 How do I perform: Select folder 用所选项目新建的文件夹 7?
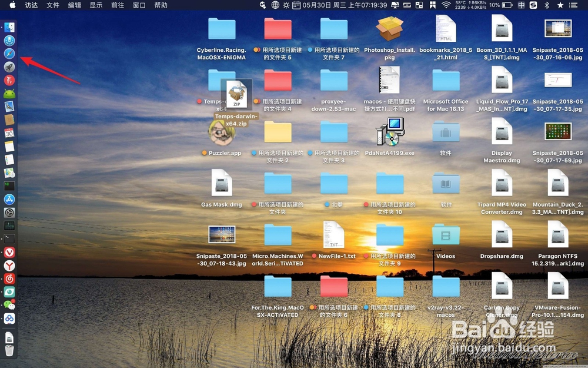(x=334, y=28)
